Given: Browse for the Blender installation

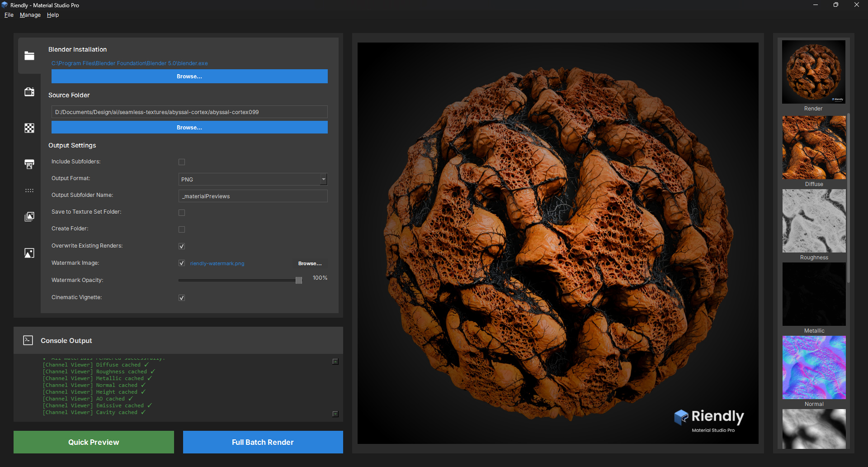Looking at the screenshot, I should click(189, 76).
